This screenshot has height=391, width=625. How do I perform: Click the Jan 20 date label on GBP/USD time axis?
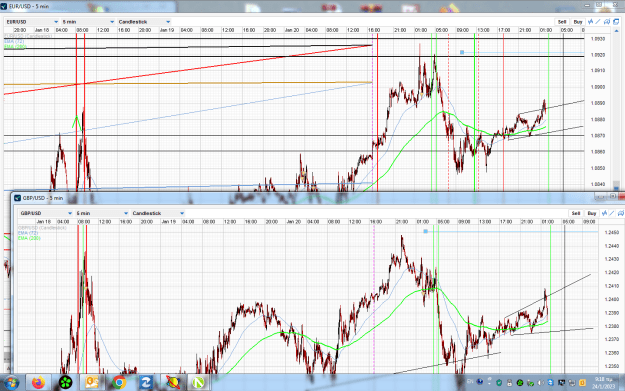(x=294, y=222)
